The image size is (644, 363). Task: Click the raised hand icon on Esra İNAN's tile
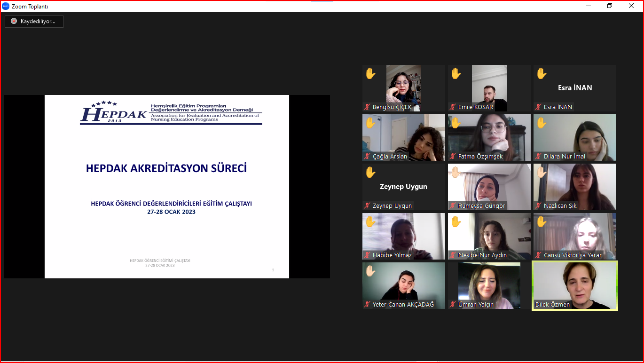pos(542,73)
